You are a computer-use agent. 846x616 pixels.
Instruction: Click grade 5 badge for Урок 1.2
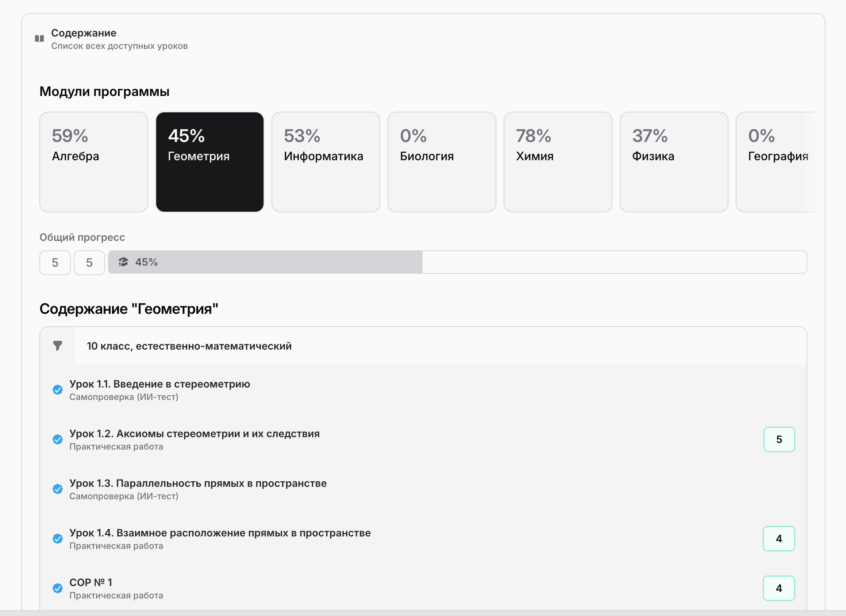point(779,439)
